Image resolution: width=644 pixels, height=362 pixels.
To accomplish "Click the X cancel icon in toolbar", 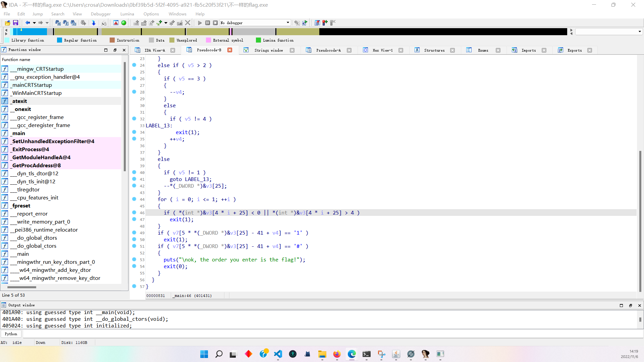I will tap(188, 23).
